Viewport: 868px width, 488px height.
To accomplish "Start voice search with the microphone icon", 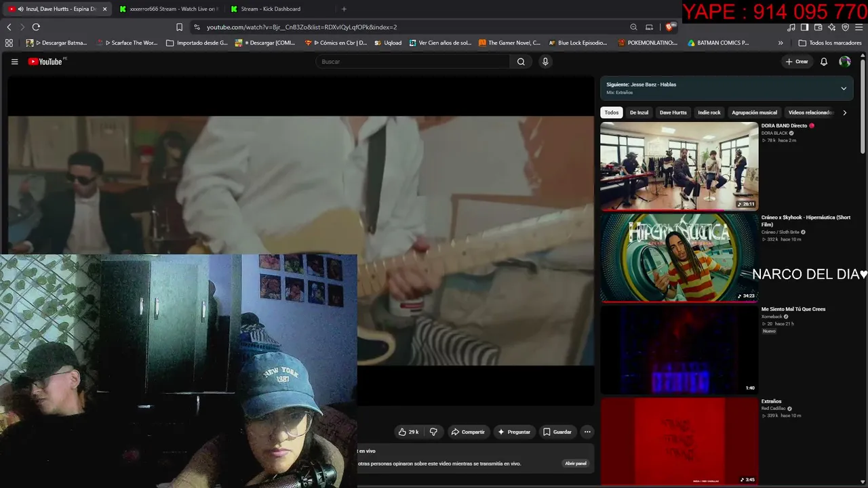I will pos(545,62).
